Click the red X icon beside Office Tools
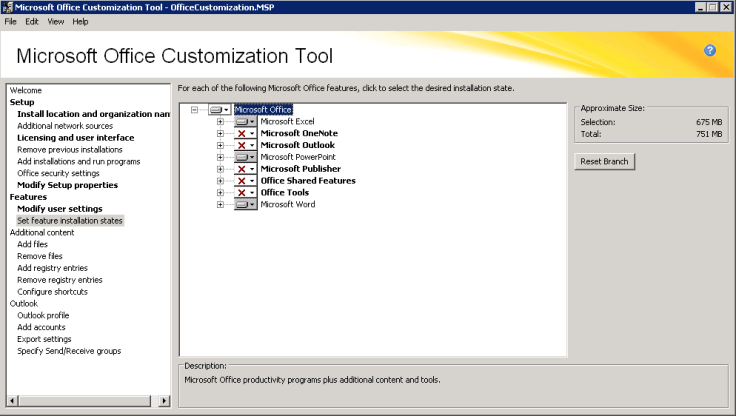The height and width of the screenshot is (416, 736). [x=242, y=193]
